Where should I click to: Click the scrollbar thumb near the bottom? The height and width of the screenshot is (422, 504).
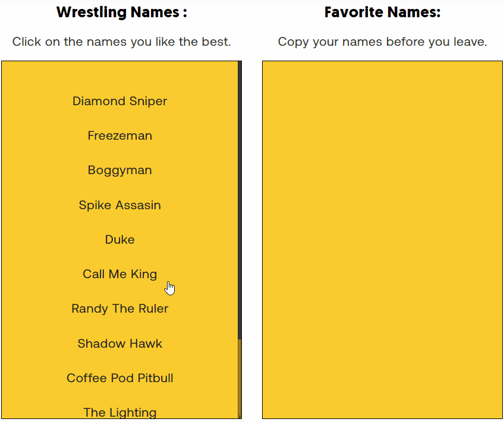pos(239,380)
